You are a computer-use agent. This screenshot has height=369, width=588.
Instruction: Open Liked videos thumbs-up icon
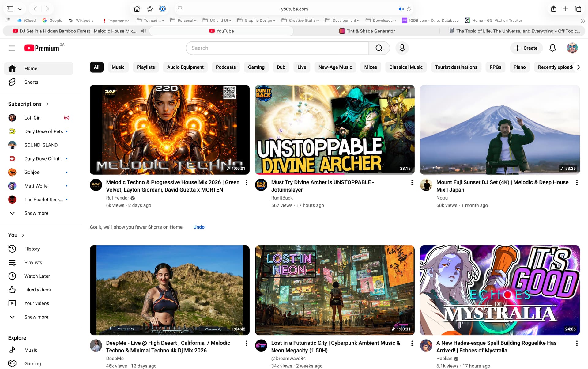[12, 290]
